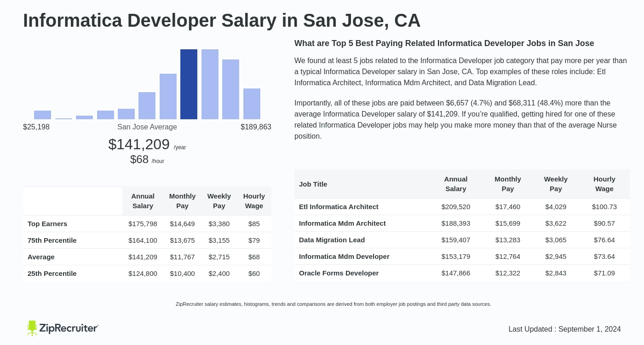The image size is (644, 345).
Task: Click 25th Percentile annual salary $124,800
Action: (143, 273)
